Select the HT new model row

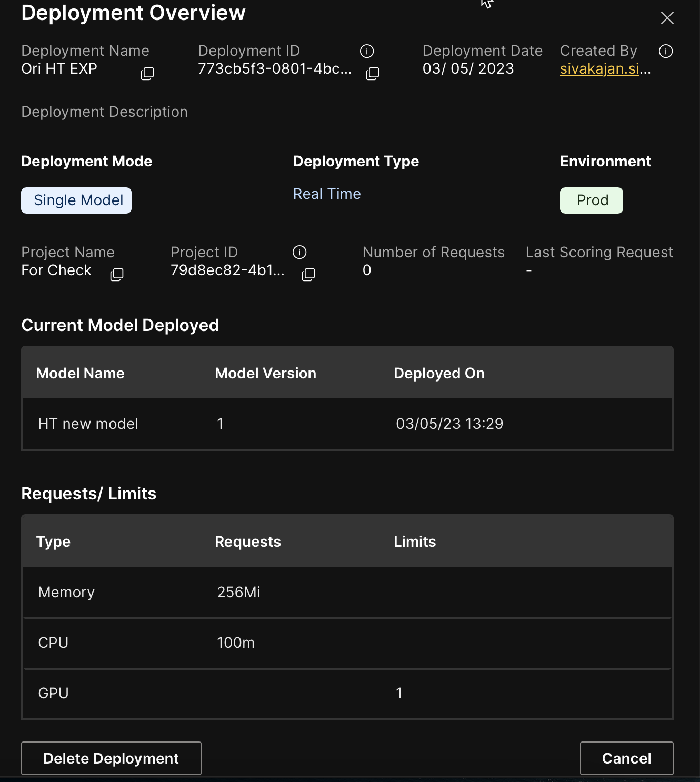coord(347,424)
